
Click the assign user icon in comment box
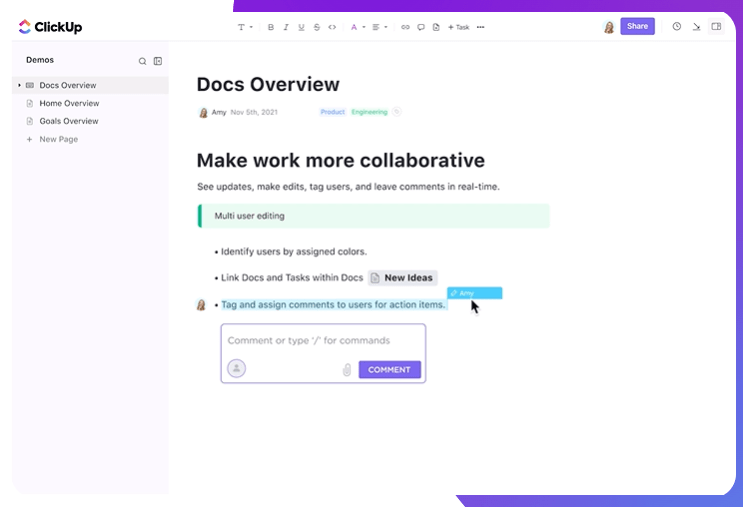tap(236, 368)
